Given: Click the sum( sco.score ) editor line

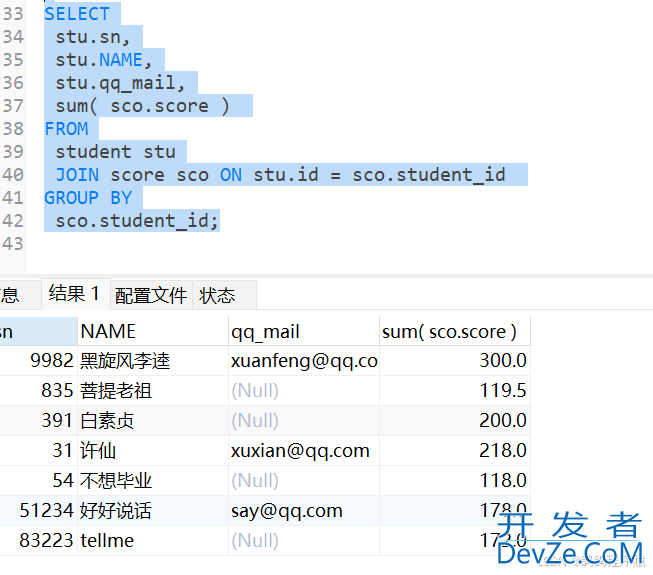Looking at the screenshot, I should [142, 106].
